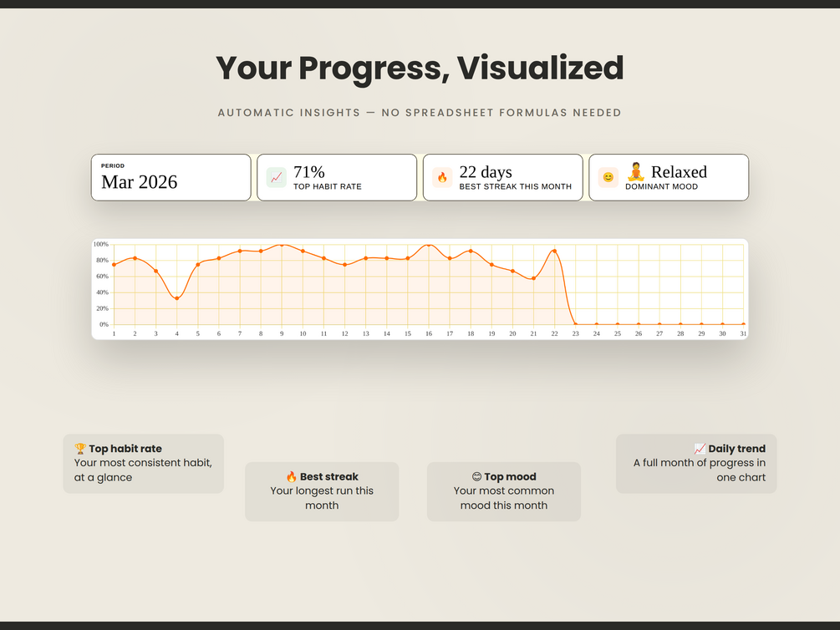Viewport: 840px width, 630px height.
Task: Click the day 22 data point on the chart
Action: coord(554,251)
